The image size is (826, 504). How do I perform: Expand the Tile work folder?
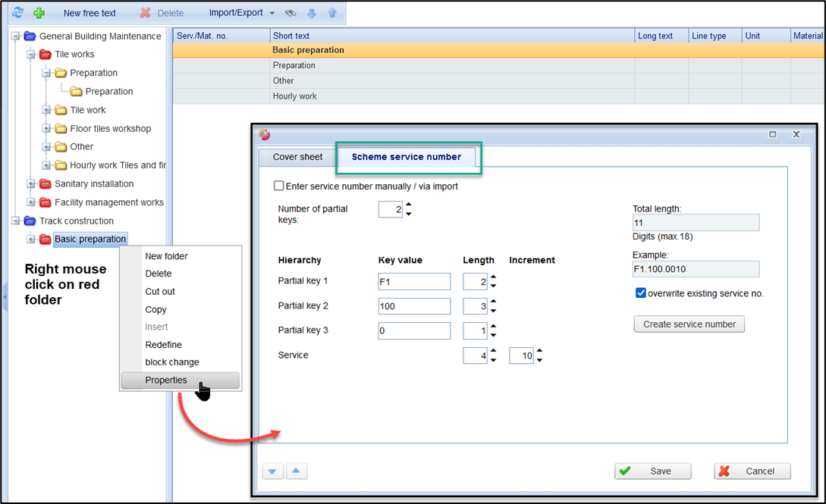[x=46, y=110]
